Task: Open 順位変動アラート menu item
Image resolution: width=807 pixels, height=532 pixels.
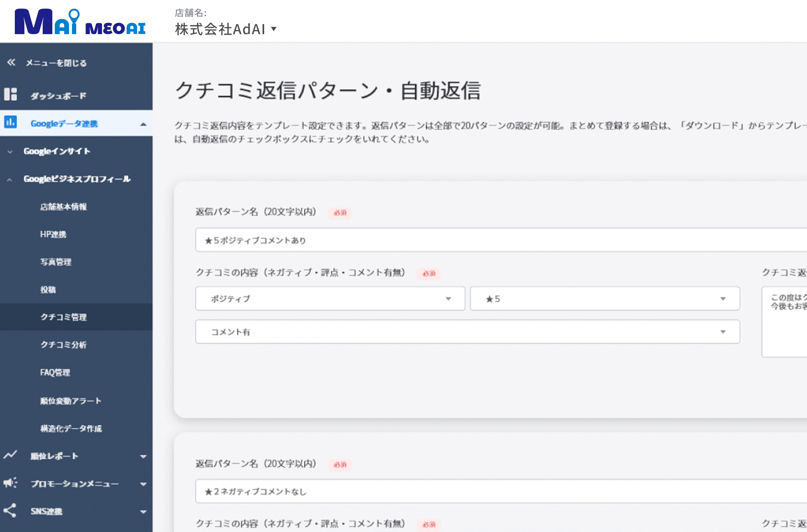Action: (x=70, y=401)
